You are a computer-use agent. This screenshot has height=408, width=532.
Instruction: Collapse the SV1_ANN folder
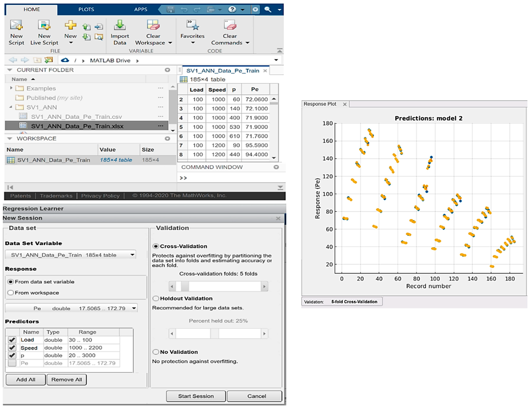[x=11, y=107]
